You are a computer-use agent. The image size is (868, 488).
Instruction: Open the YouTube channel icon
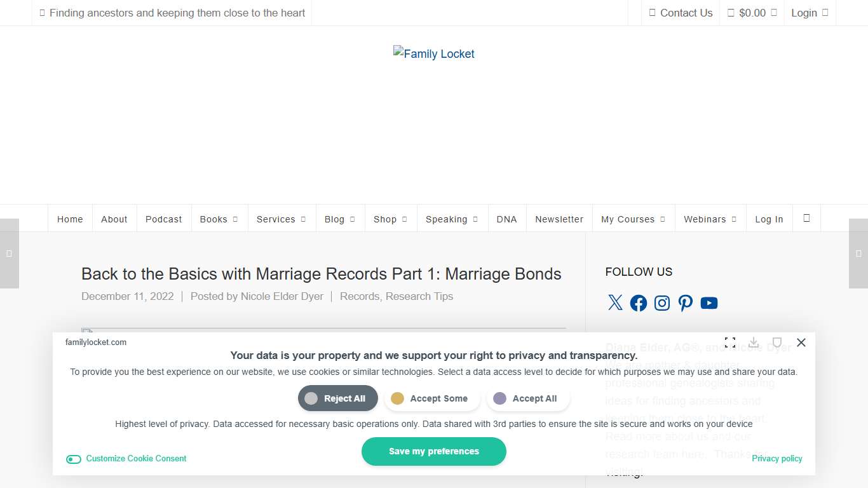[709, 303]
